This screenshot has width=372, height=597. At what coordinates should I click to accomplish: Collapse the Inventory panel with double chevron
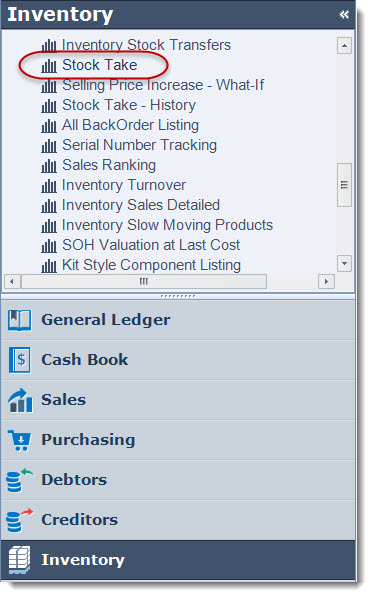point(344,15)
